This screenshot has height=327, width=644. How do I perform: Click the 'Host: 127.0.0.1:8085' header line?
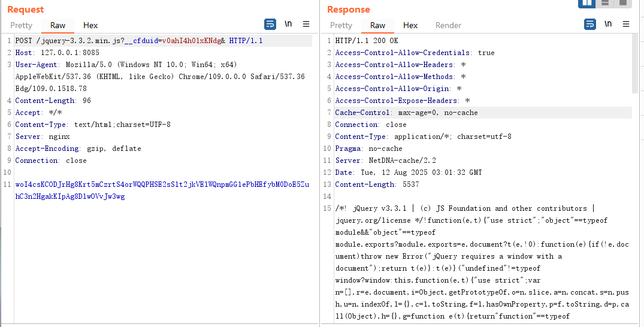coord(57,53)
